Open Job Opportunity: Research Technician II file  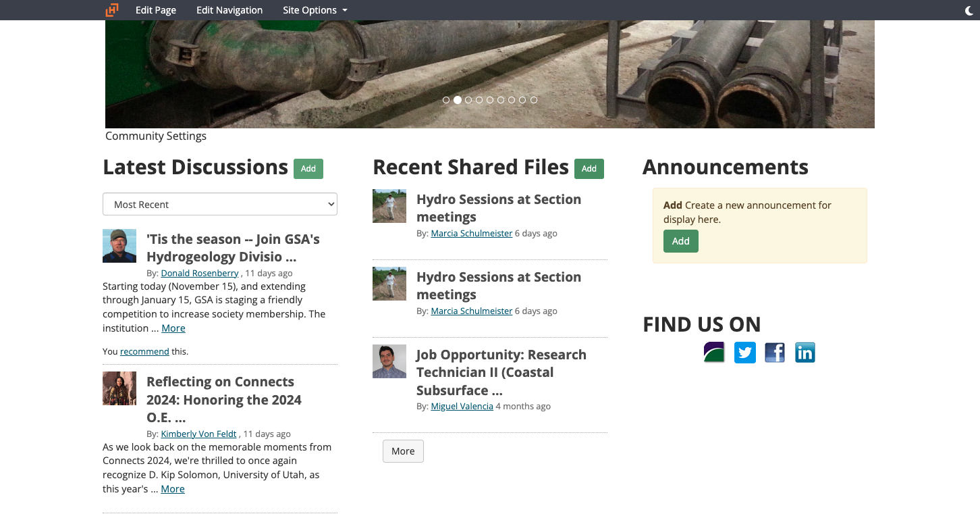pos(501,372)
